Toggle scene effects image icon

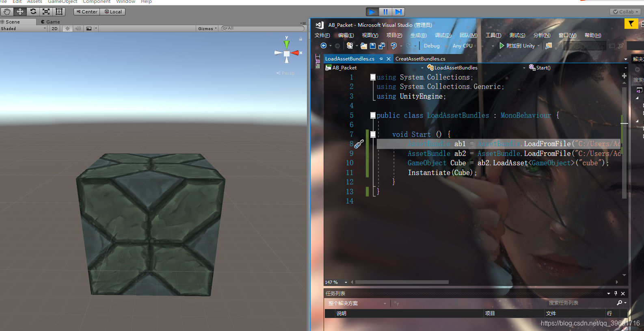pos(89,28)
